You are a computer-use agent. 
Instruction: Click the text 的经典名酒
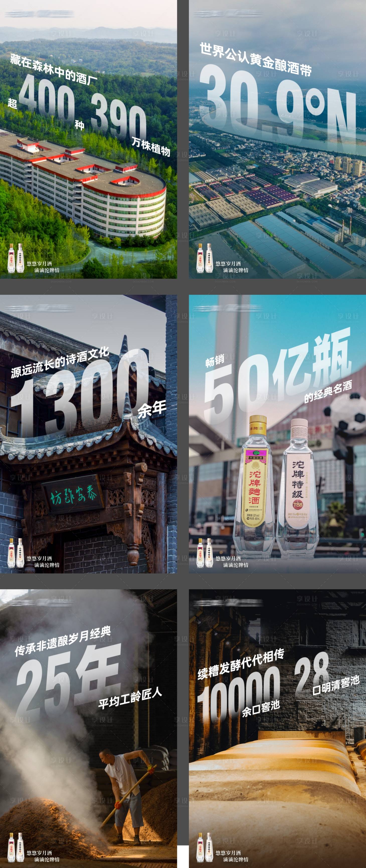pyautogui.click(x=328, y=391)
